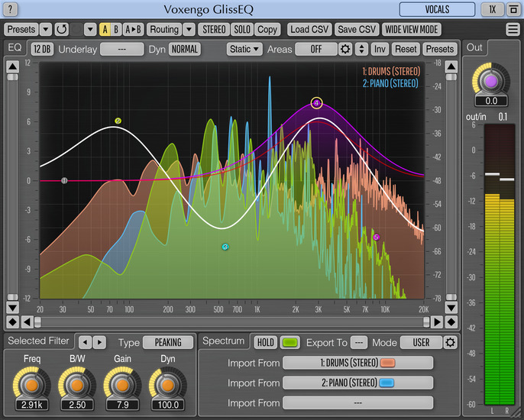
Task: Click horizontal scroll left arrow
Action: [x=27, y=322]
